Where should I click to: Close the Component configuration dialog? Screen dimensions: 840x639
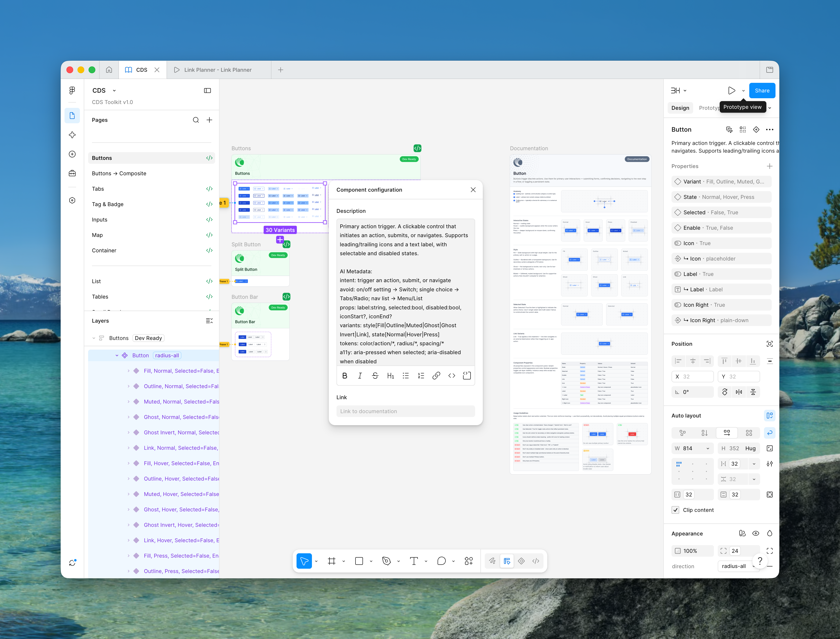click(x=473, y=190)
